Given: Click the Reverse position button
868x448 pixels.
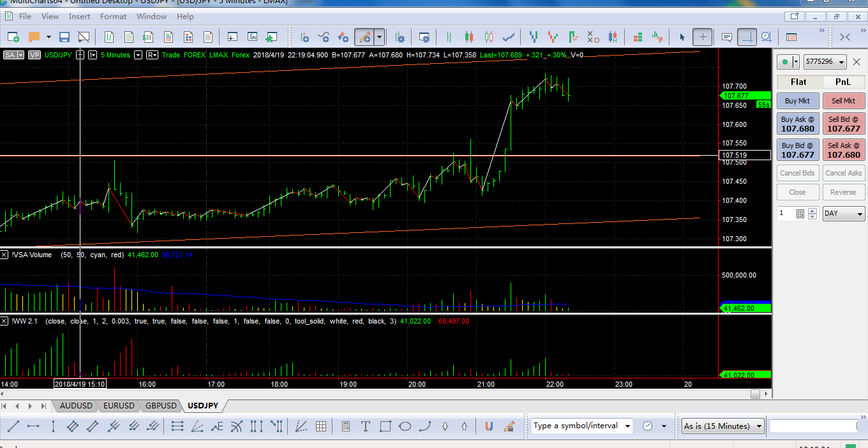Looking at the screenshot, I should (x=844, y=192).
